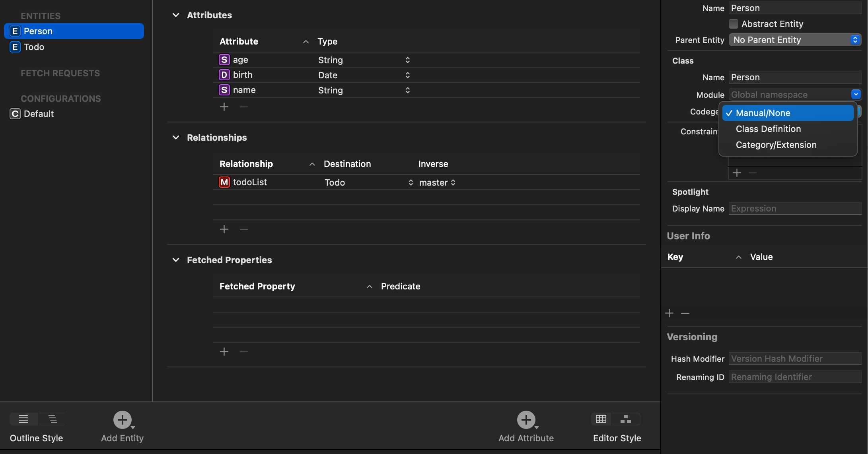
Task: Open the Parent Entity dropdown
Action: click(x=794, y=40)
